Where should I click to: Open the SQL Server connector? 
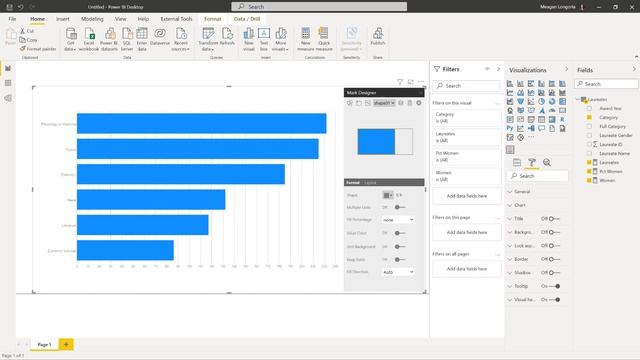(x=127, y=39)
